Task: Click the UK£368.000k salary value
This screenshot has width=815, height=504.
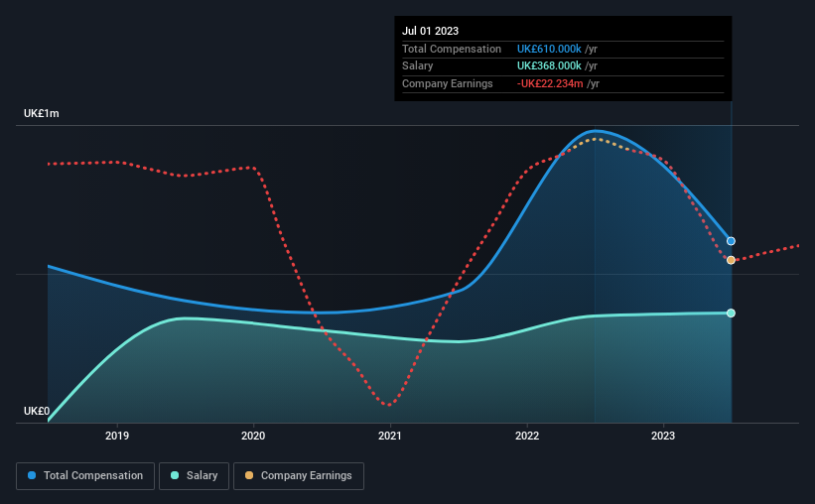Action: pos(549,66)
